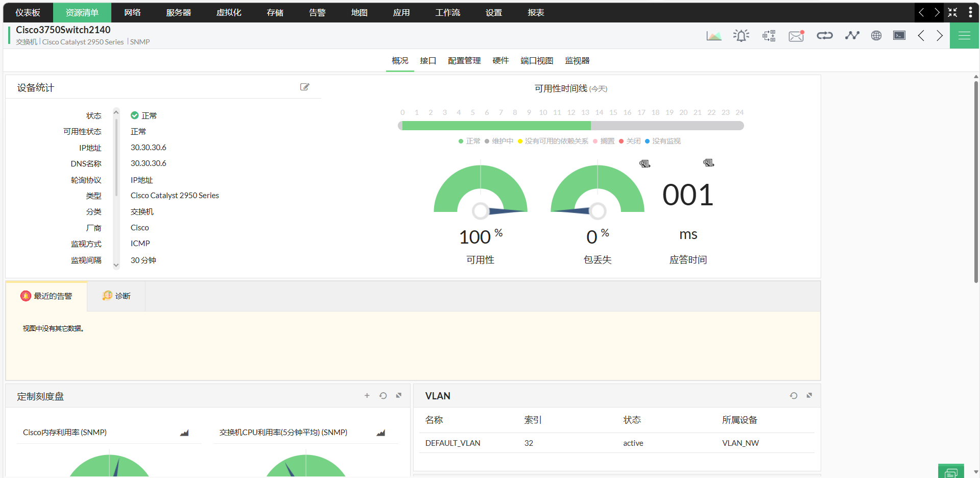The image size is (980, 478).
Task: Toggle the 没有监视 legend item
Action: pyautogui.click(x=663, y=141)
